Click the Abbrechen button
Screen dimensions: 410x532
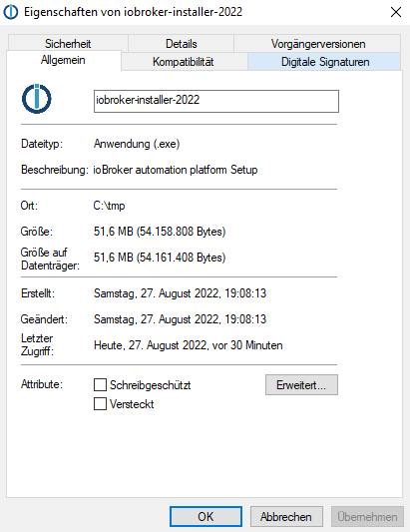click(286, 516)
